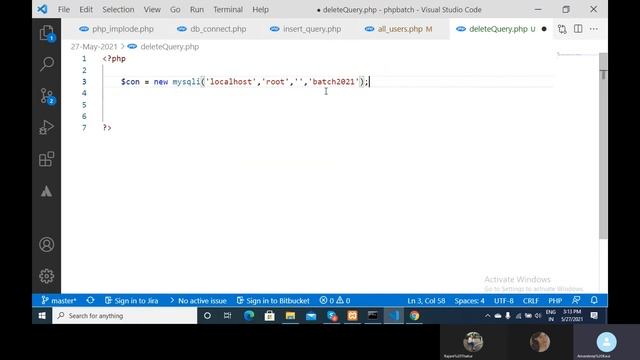This screenshot has height=360, width=640.
Task: Open Source Control view in activity bar
Action: point(47,96)
